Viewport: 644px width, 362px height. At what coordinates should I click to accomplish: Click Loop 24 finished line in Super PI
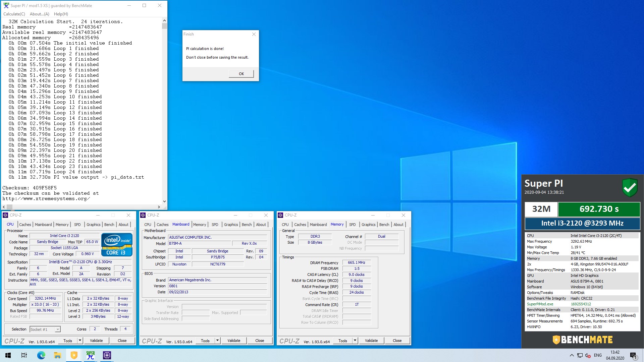[55, 172]
